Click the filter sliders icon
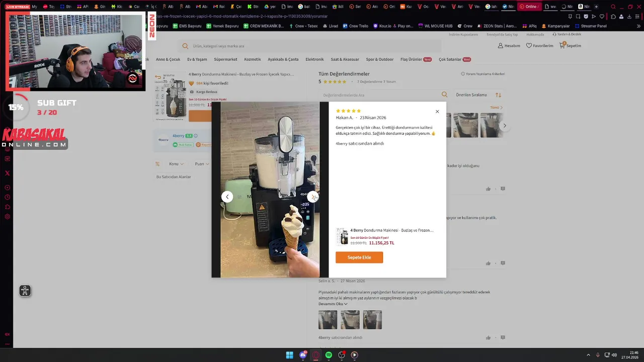Image resolution: width=644 pixels, height=362 pixels. coord(157,164)
